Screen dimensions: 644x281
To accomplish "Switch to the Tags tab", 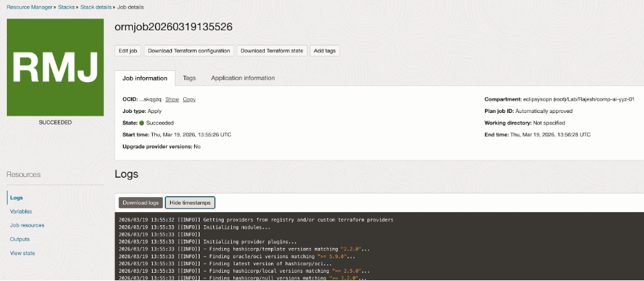I will (x=189, y=79).
